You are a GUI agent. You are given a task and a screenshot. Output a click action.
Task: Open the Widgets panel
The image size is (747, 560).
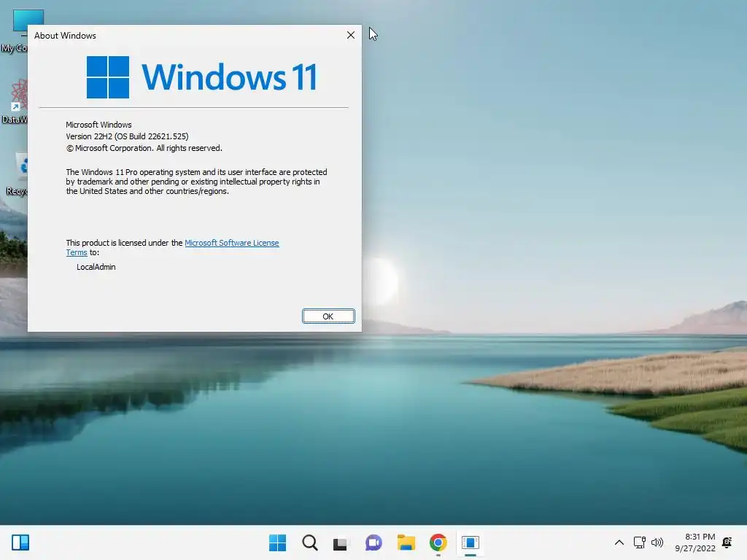20,542
